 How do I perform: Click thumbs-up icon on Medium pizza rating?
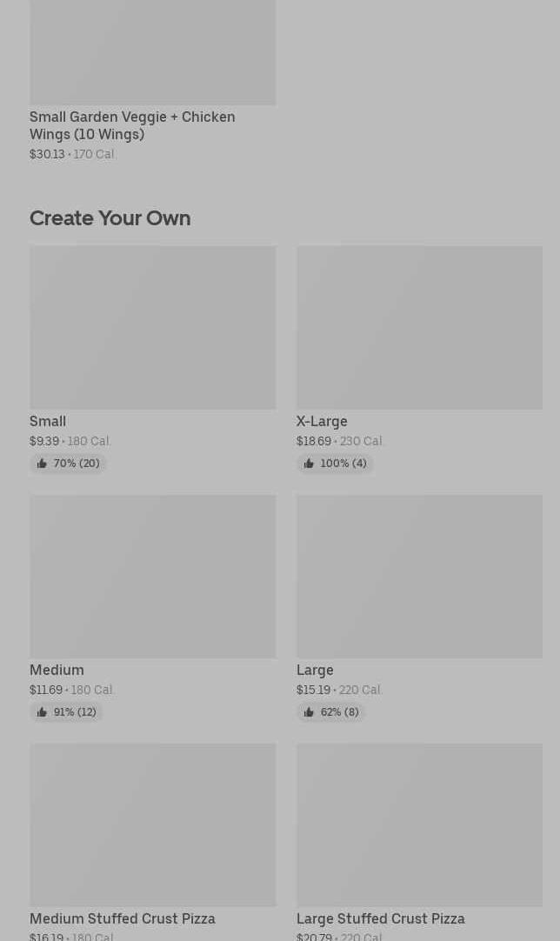coord(42,712)
